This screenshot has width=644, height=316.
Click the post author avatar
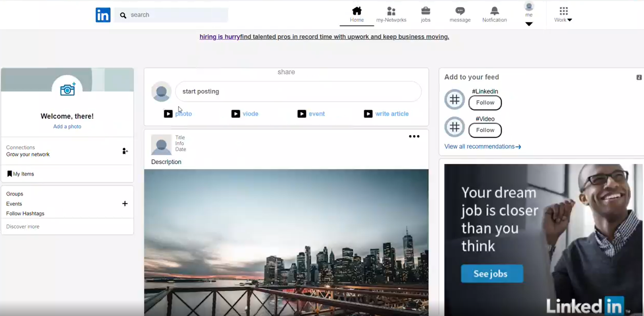161,144
